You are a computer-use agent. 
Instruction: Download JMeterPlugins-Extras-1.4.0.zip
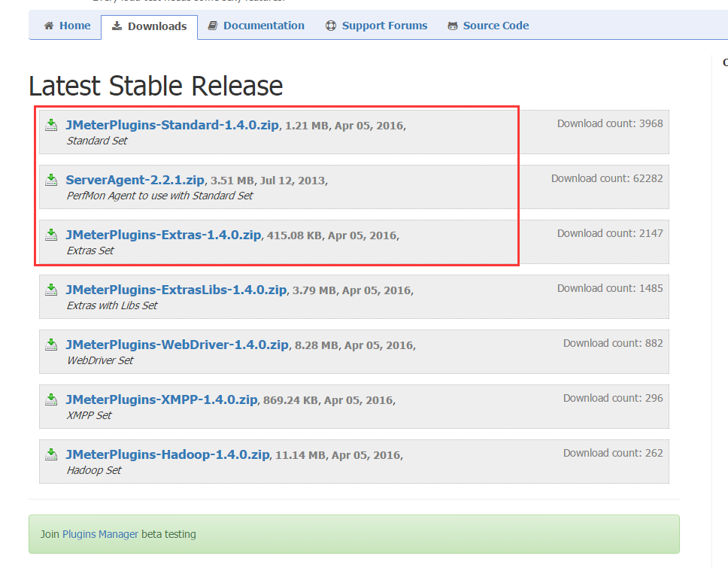click(163, 235)
